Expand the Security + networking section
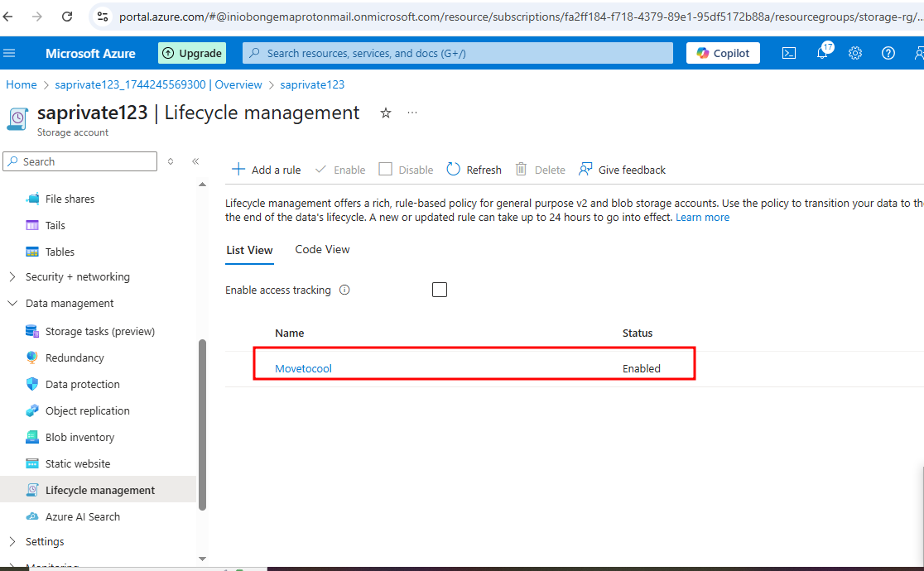Screen dimensions: 924x571 77,277
